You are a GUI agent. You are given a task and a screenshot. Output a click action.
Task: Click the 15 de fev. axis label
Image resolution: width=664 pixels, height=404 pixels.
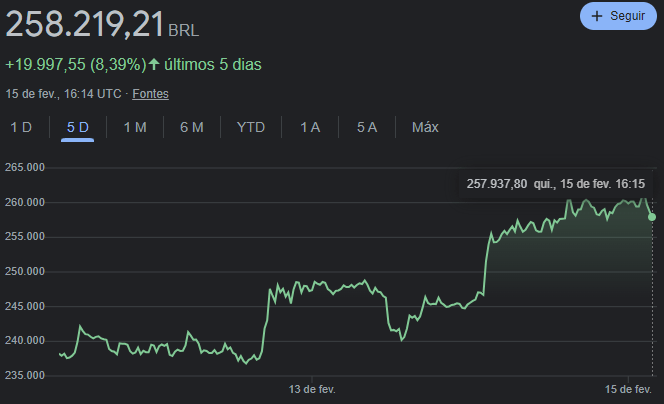click(x=628, y=388)
